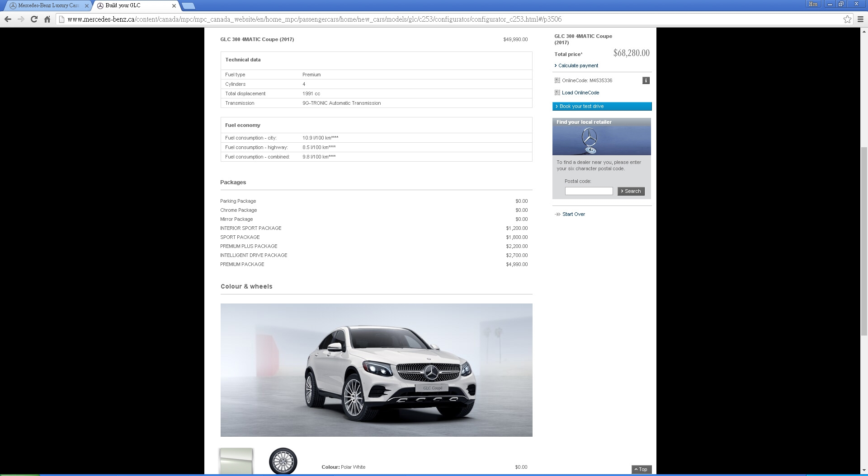Click INTERIOR SPORT PACKAGE text
The height and width of the screenshot is (476, 868).
(250, 228)
